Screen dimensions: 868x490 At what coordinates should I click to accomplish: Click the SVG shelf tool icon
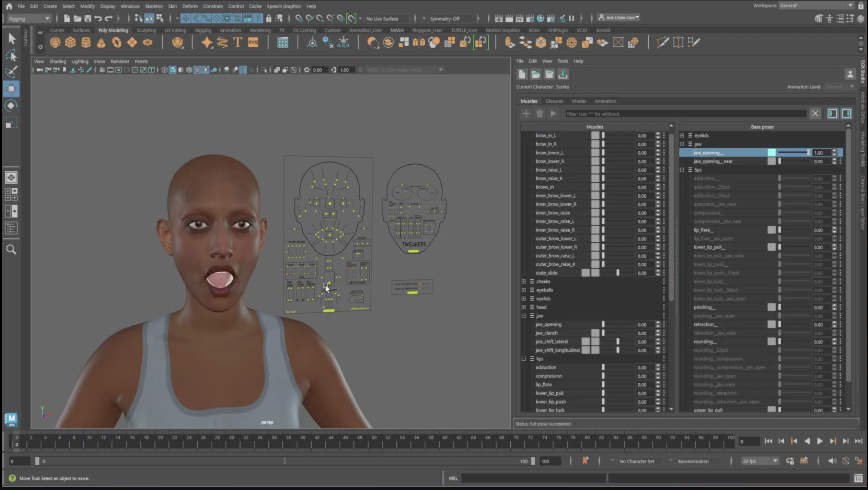(253, 42)
